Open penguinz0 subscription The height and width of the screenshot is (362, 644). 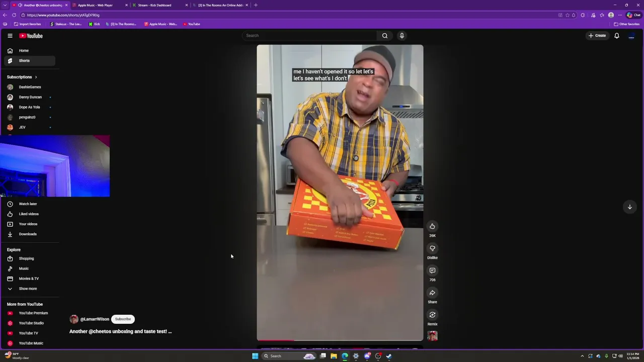(x=28, y=117)
